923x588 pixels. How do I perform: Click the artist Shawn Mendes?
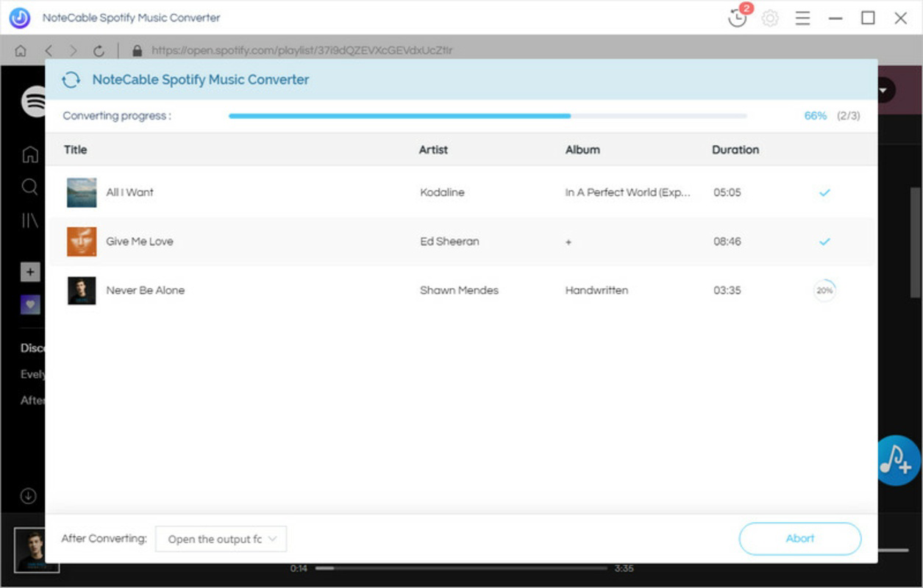459,290
